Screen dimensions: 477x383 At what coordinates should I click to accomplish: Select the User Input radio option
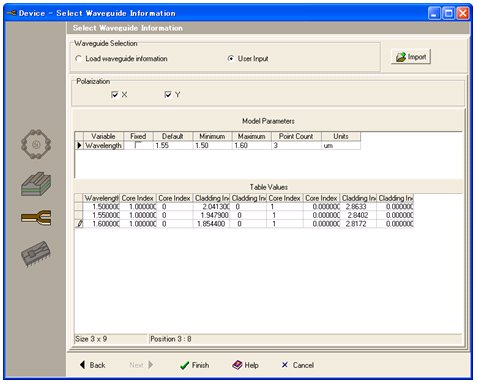pos(248,59)
